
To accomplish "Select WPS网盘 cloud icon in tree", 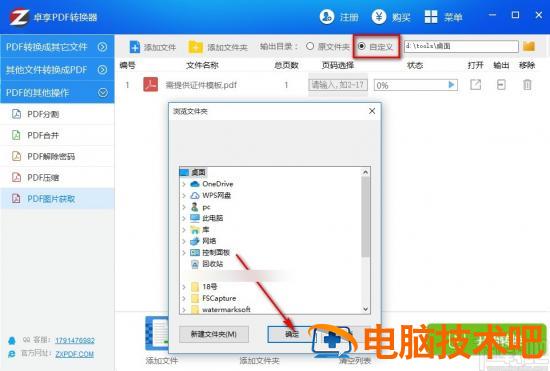I will tap(195, 195).
